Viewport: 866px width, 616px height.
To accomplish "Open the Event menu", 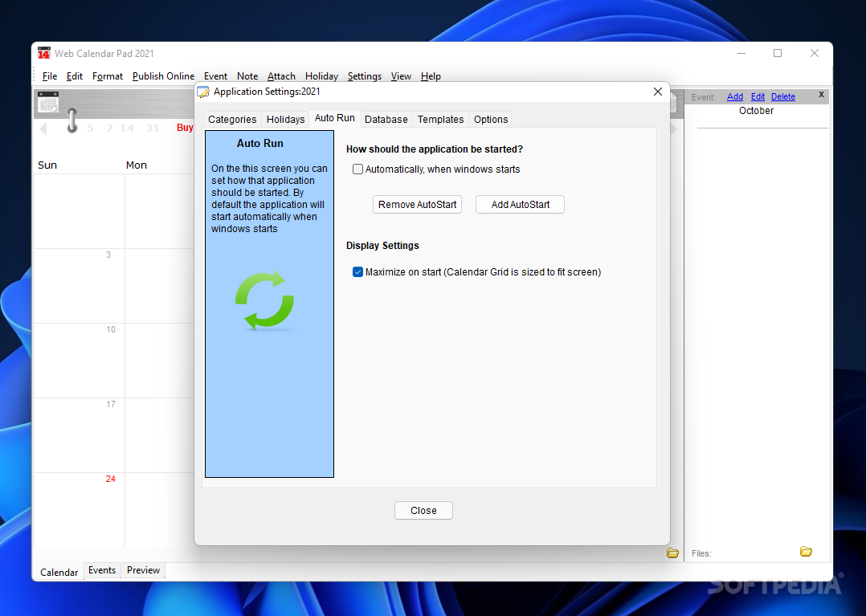I will 215,76.
